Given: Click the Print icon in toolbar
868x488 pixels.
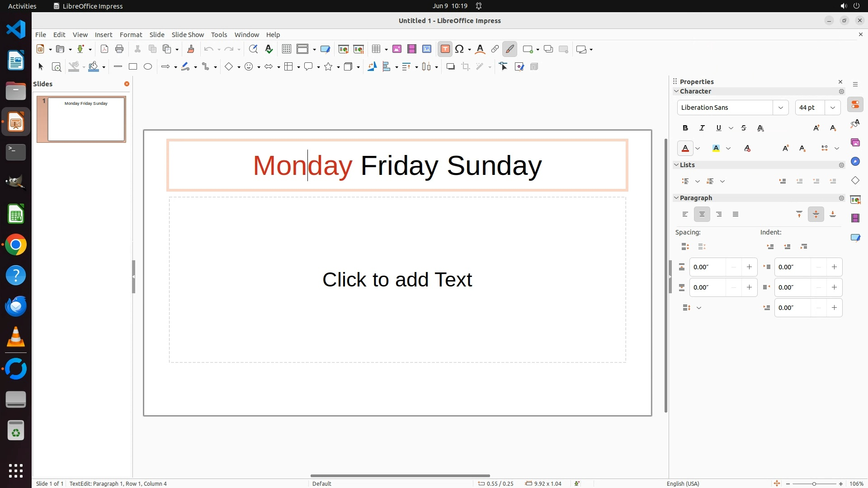Looking at the screenshot, I should pos(119,49).
